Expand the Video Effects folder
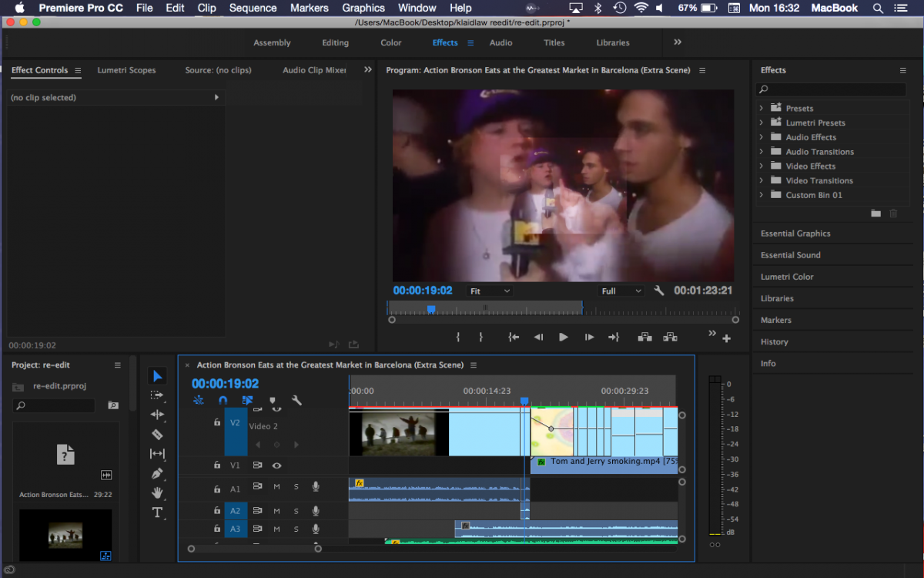This screenshot has width=924, height=578. click(762, 166)
